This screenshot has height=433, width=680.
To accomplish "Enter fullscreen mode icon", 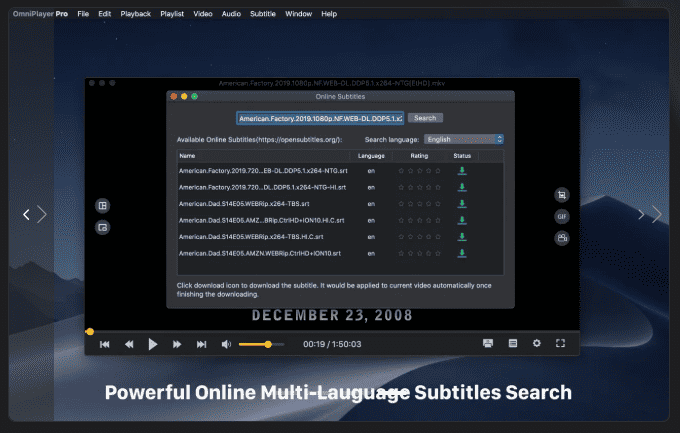I will click(560, 343).
